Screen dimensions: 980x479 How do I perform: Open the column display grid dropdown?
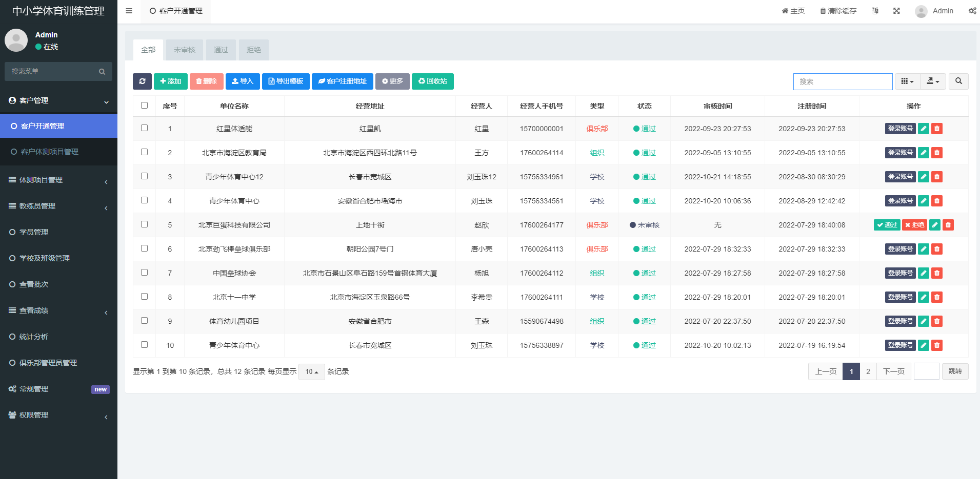[907, 81]
